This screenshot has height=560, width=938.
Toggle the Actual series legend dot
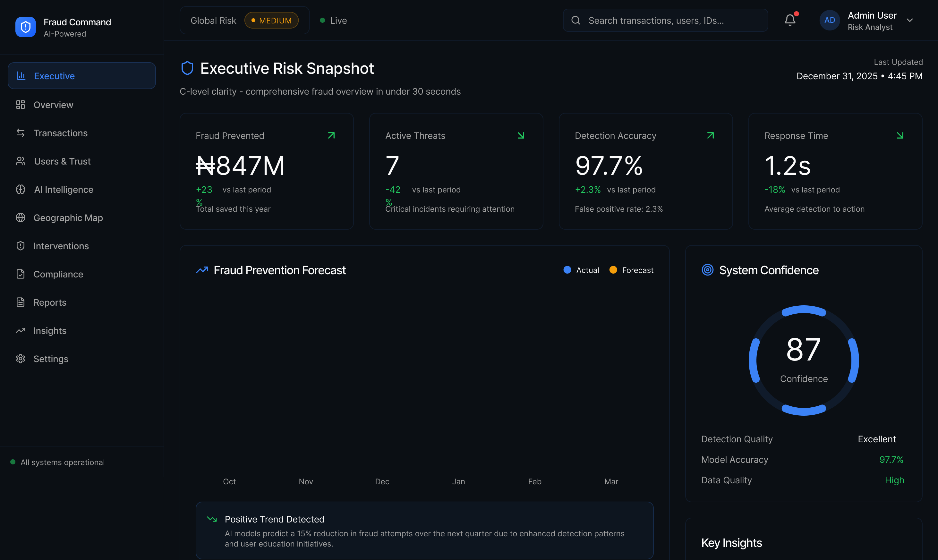[x=567, y=270]
